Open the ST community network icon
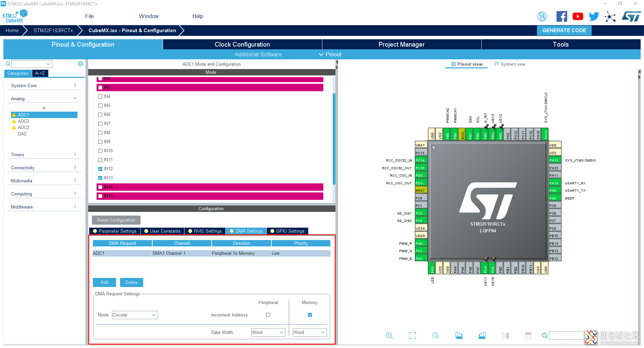Screen dimensions: 644x348 pos(610,16)
